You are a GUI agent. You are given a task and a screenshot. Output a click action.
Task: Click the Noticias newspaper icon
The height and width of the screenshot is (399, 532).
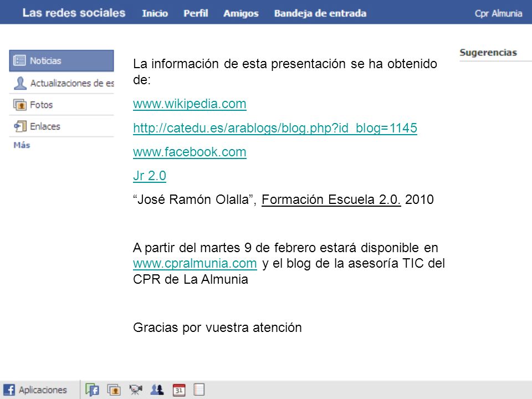coord(19,60)
